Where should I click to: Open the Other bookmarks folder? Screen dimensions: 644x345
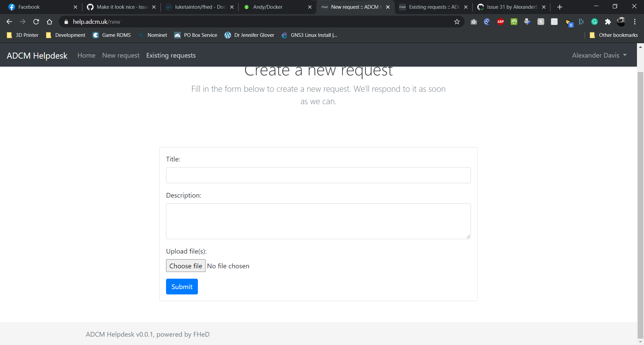[613, 35]
